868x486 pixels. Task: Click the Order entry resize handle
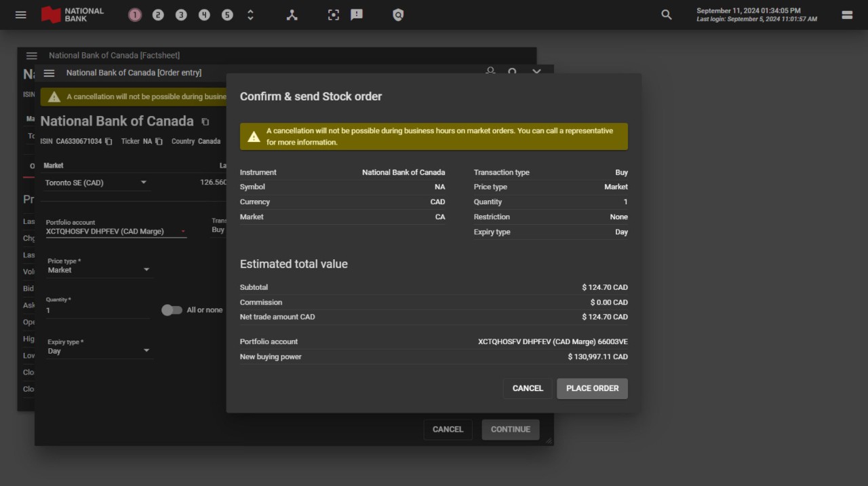pos(549,441)
